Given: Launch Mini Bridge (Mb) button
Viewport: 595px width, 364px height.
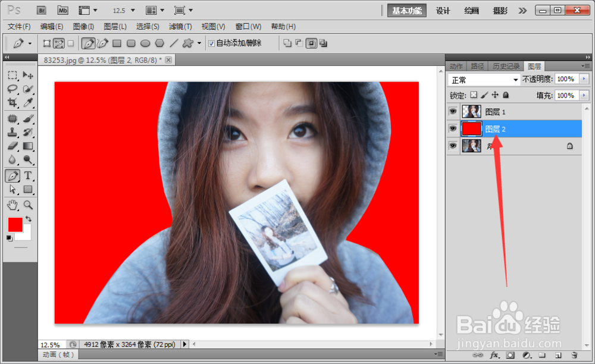Looking at the screenshot, I should coord(62,10).
